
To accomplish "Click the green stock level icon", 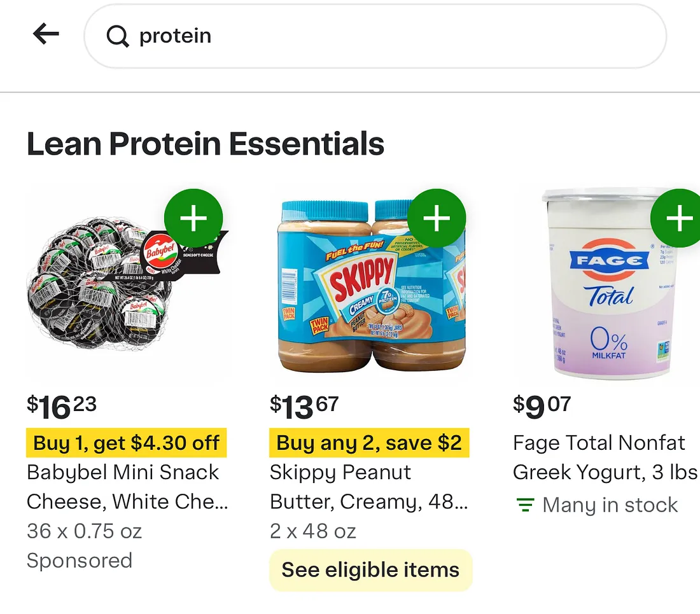I will click(525, 505).
